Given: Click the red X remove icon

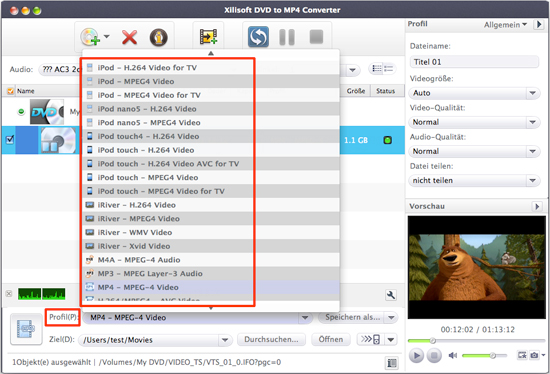Looking at the screenshot, I should click(129, 37).
